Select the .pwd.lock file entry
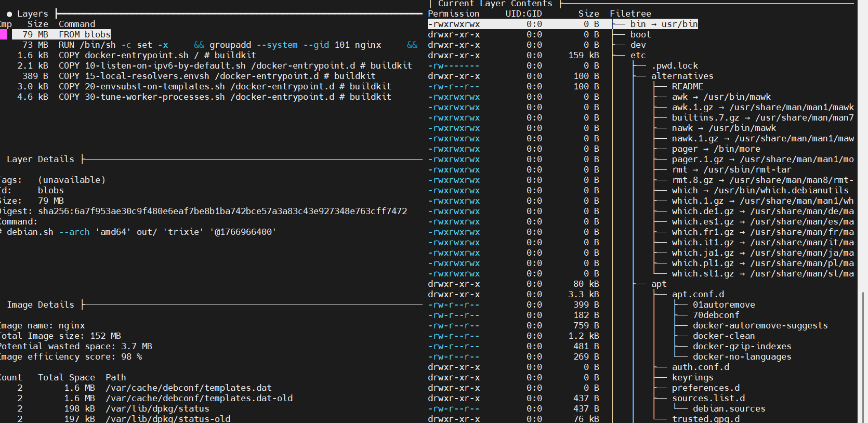 pyautogui.click(x=675, y=65)
